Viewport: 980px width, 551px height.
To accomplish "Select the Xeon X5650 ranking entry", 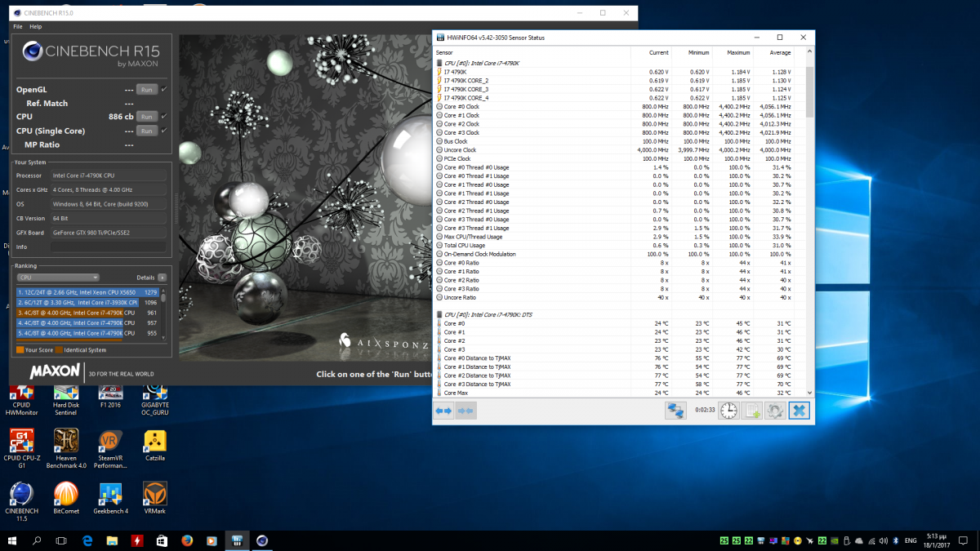I will (x=88, y=292).
